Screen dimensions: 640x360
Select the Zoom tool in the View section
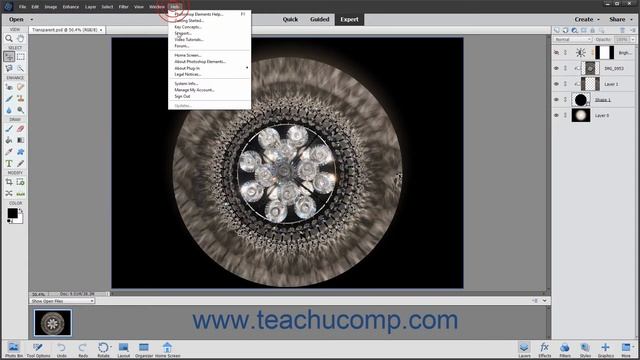(x=9, y=38)
